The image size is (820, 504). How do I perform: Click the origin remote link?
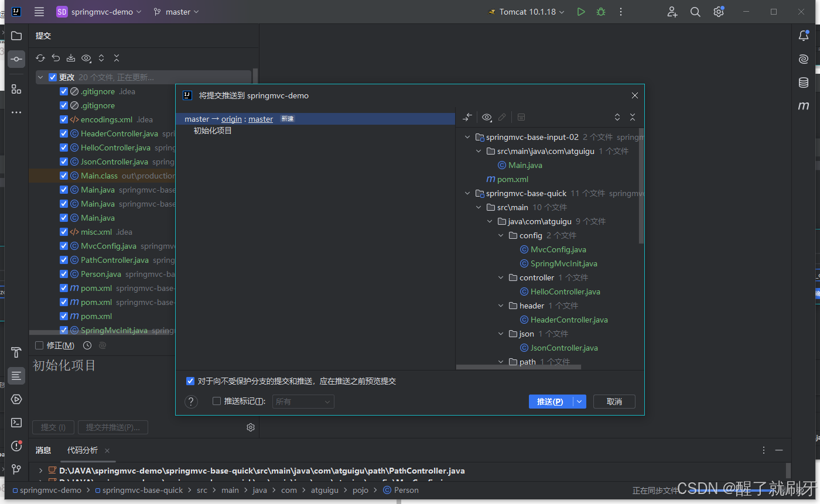pyautogui.click(x=231, y=119)
